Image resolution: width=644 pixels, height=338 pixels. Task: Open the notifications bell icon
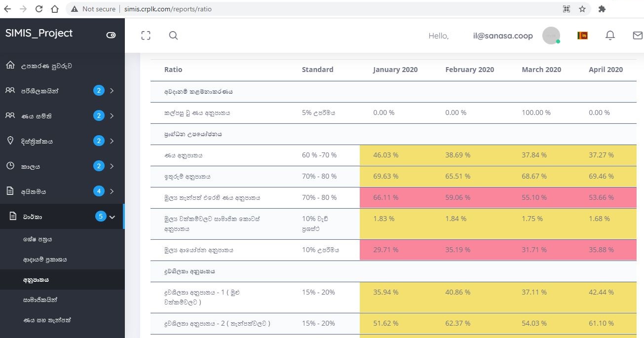pyautogui.click(x=610, y=36)
